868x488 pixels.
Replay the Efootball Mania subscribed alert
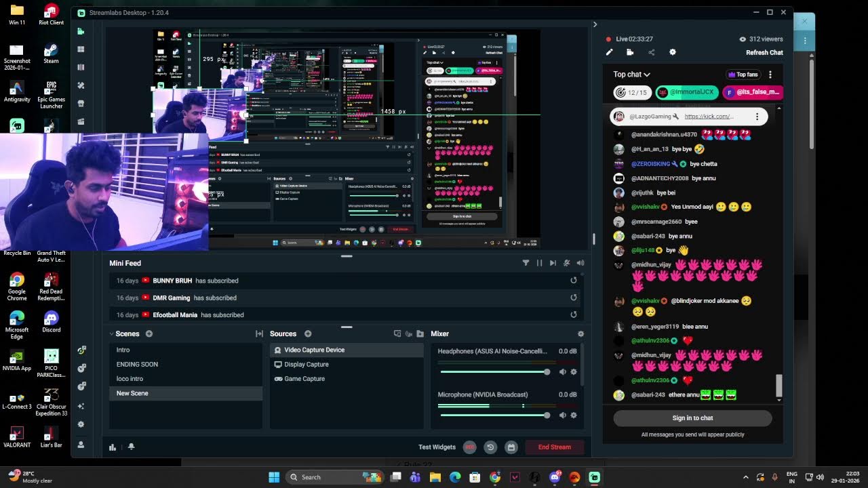[574, 314]
